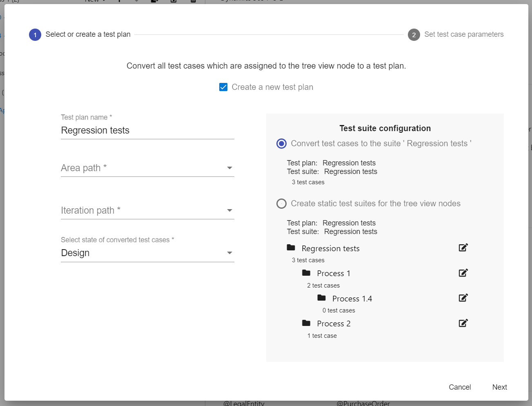Click the Test plan name input field
This screenshot has height=406, width=532.
point(147,130)
